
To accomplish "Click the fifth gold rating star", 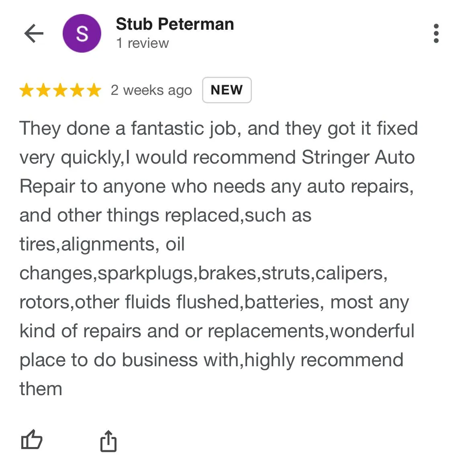I will click(x=94, y=90).
